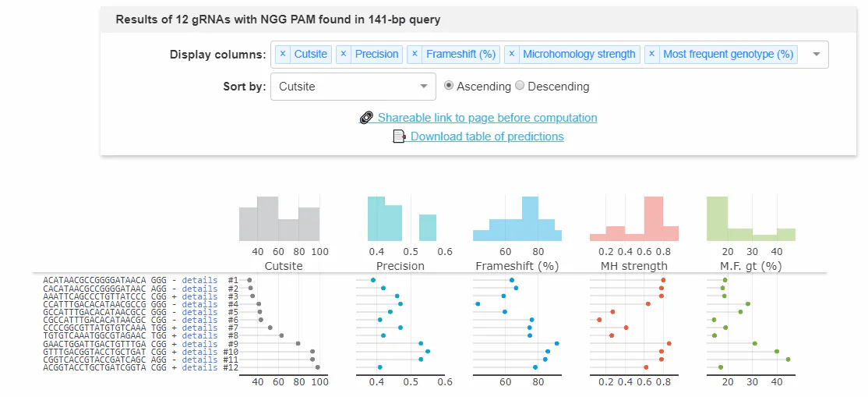
Task: Remove the Cutsite column tag
Action: coord(283,55)
